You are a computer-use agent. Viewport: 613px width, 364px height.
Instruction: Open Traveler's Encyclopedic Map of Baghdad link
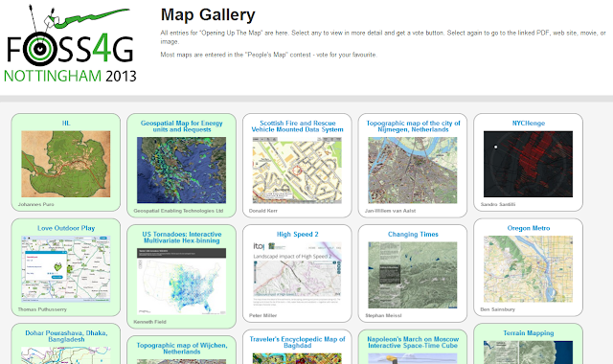pyautogui.click(x=297, y=342)
